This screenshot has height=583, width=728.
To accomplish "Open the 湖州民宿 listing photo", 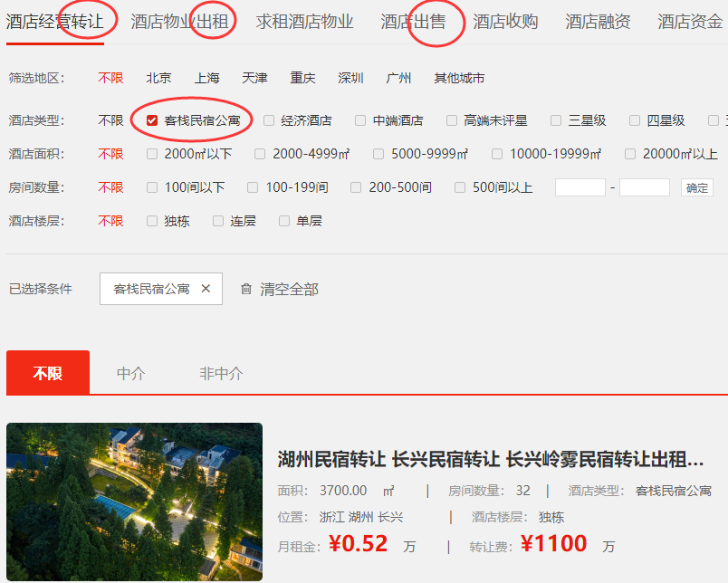I will (135, 502).
